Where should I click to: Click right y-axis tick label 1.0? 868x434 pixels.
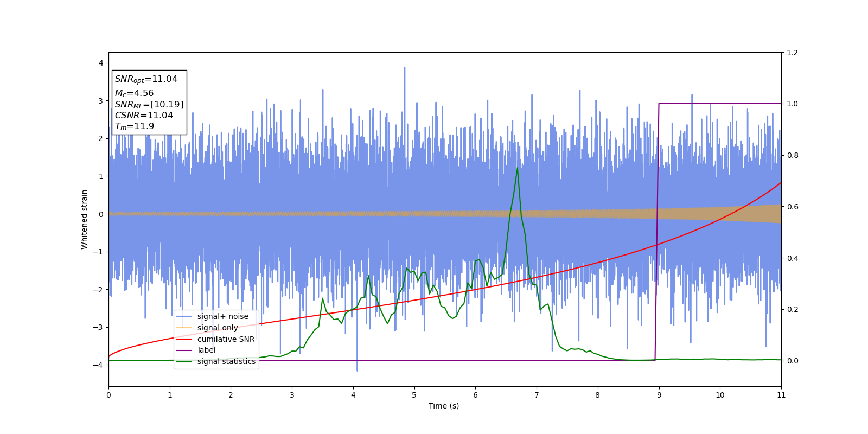[x=792, y=104]
